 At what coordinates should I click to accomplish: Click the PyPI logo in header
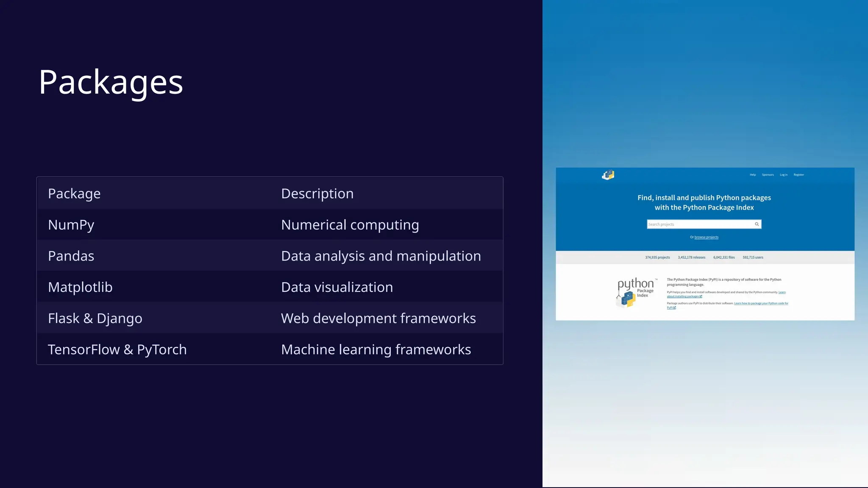point(608,175)
